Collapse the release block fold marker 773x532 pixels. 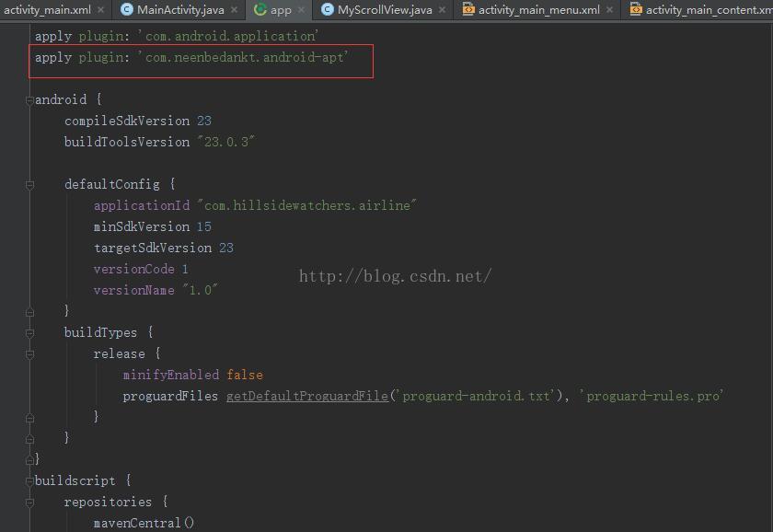29,354
